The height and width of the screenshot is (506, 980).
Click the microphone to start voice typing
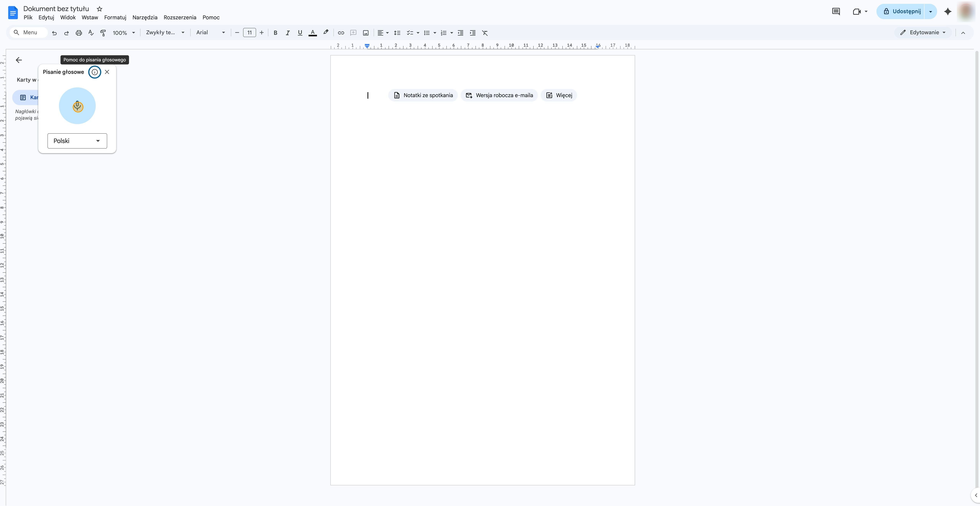pyautogui.click(x=77, y=106)
